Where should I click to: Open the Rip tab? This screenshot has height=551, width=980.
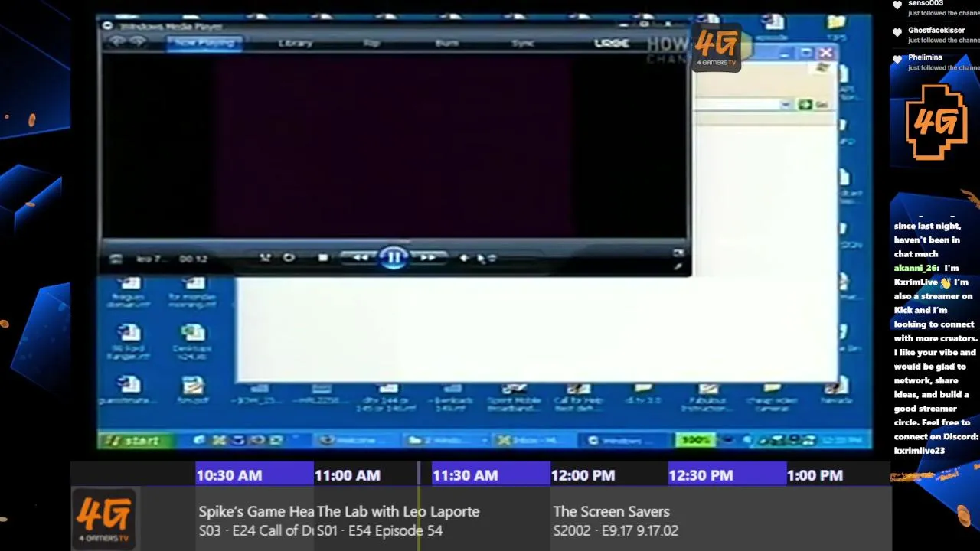coord(372,43)
